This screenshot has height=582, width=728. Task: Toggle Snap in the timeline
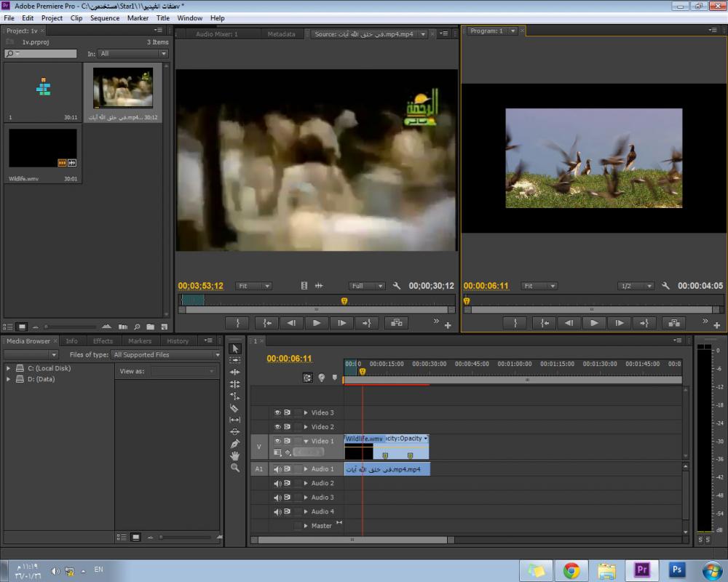(307, 378)
